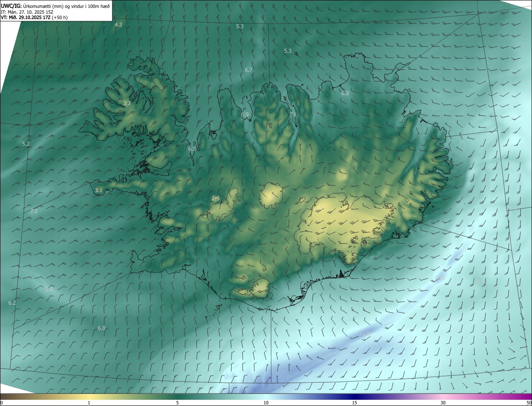
Task: Click the 6.7 value north of Iceland
Action: click(249, 70)
